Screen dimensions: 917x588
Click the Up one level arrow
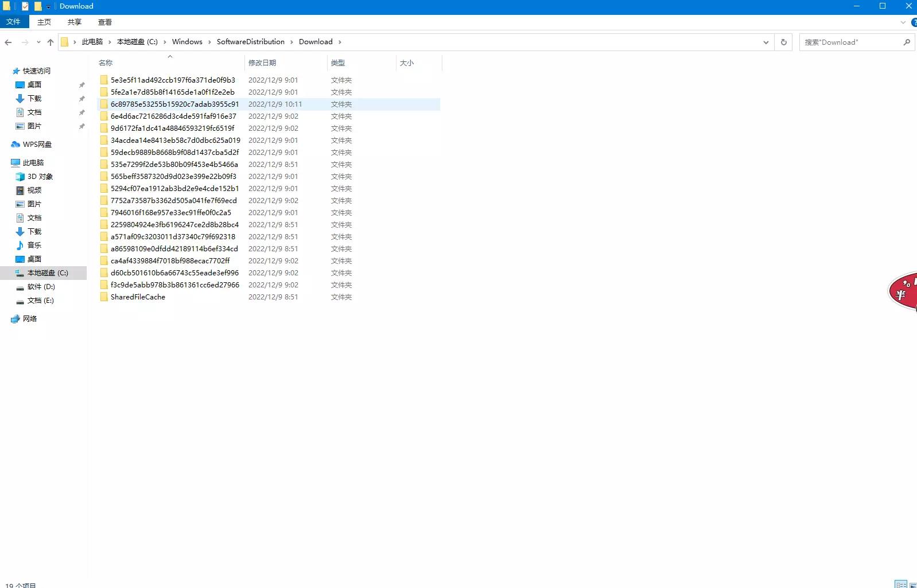tap(50, 42)
